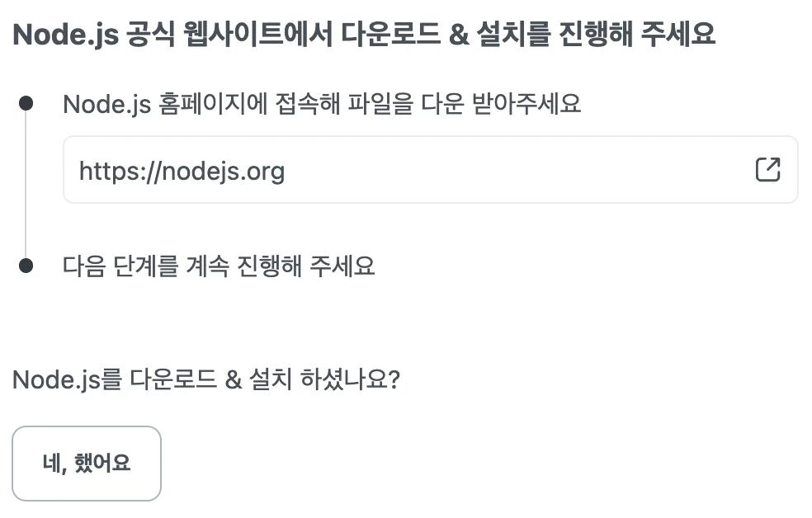Click '받아주세요' in the first step

[x=526, y=103]
